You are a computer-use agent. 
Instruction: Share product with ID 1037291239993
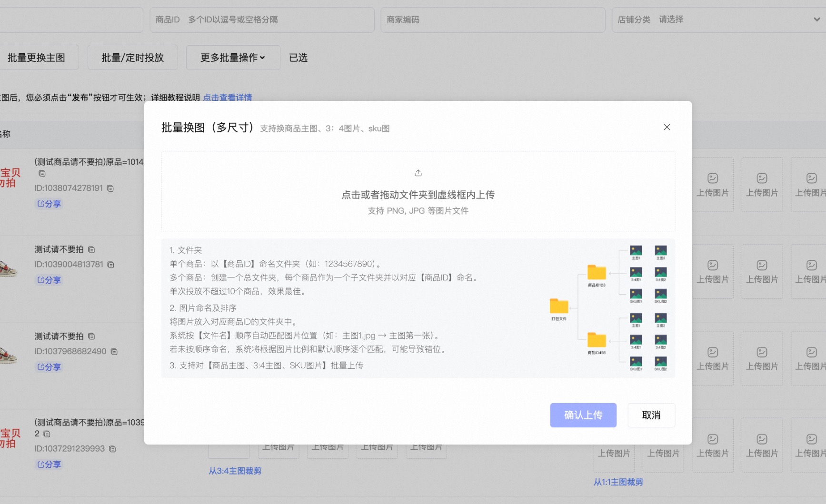[49, 464]
